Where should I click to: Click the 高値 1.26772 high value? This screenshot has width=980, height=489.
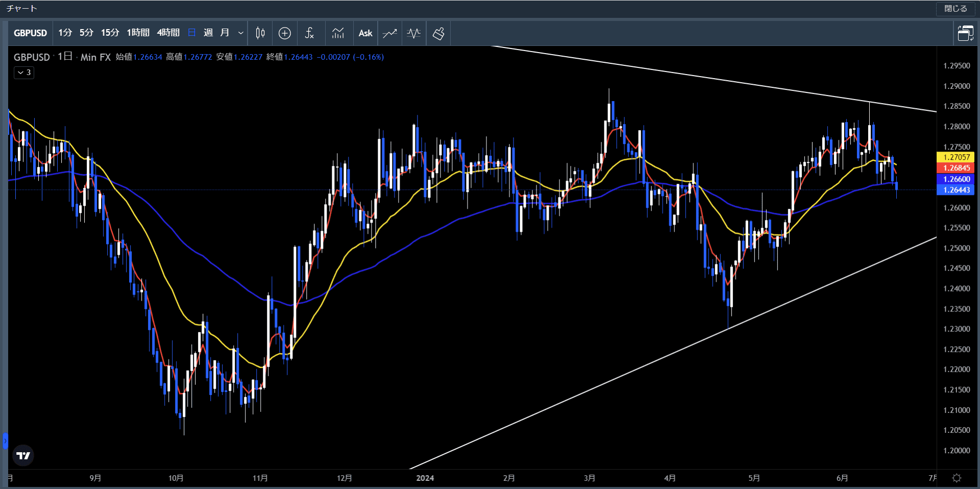click(189, 57)
